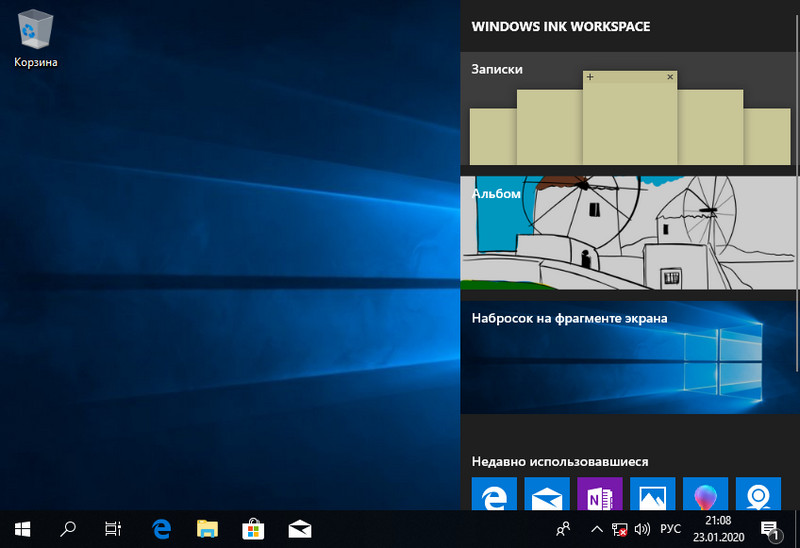This screenshot has width=800, height=548.
Task: Add new note with plus icon
Action: coord(590,77)
